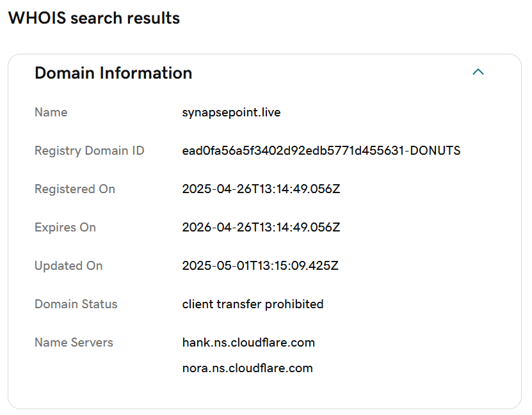This screenshot has width=532, height=415.
Task: Click the Domain Status label
Action: [76, 304]
